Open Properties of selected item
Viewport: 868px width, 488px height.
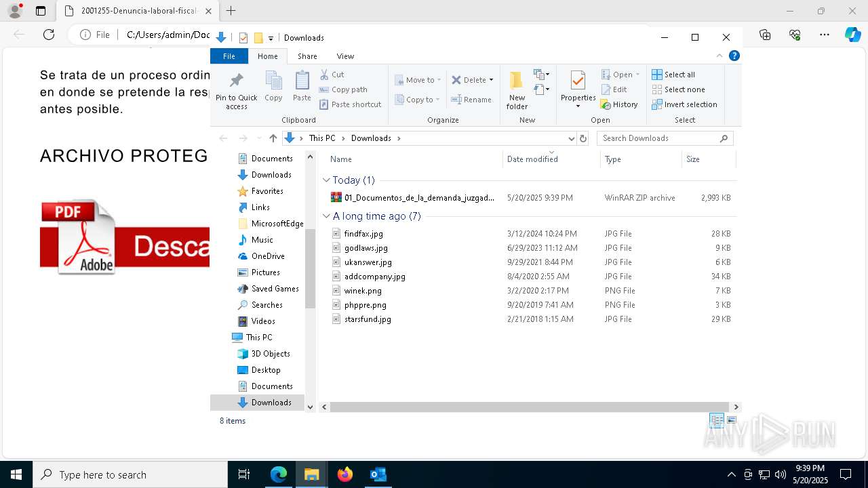(x=578, y=89)
